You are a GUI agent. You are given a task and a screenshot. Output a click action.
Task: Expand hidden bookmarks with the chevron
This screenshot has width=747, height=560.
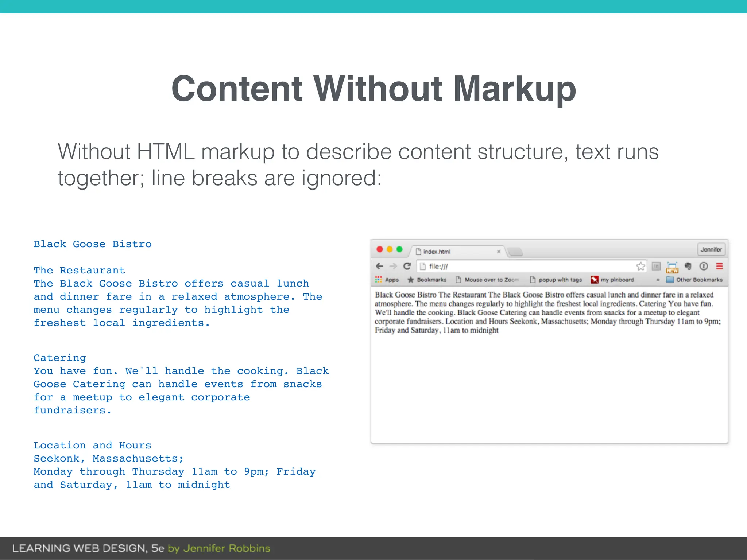(x=658, y=280)
